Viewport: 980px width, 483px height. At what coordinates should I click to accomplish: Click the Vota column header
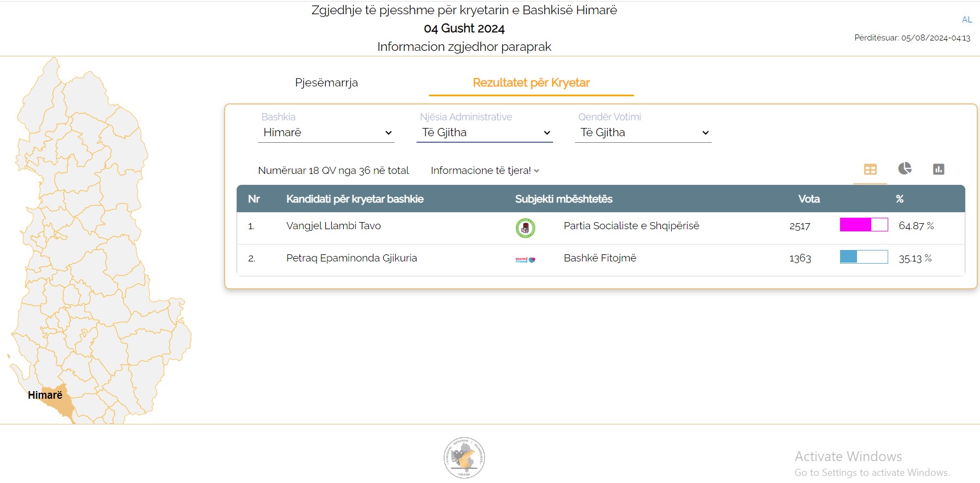[808, 199]
